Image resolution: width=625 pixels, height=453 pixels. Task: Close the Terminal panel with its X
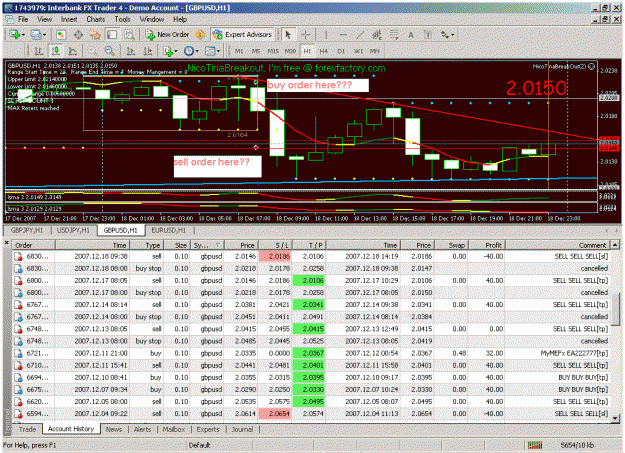(7, 242)
